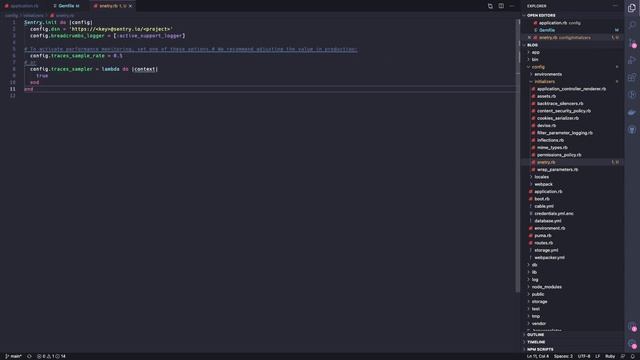Image resolution: width=640 pixels, height=360 pixels.
Task: Collapse the initializers folder
Action: (544, 82)
